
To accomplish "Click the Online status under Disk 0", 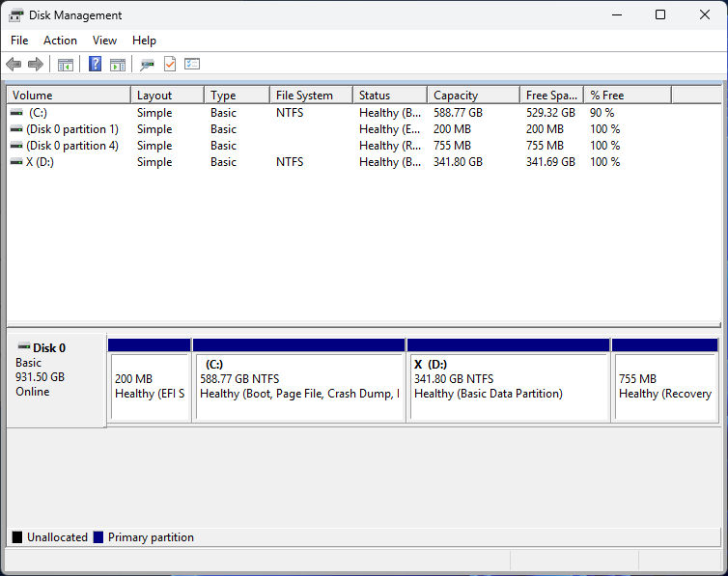I will click(33, 392).
